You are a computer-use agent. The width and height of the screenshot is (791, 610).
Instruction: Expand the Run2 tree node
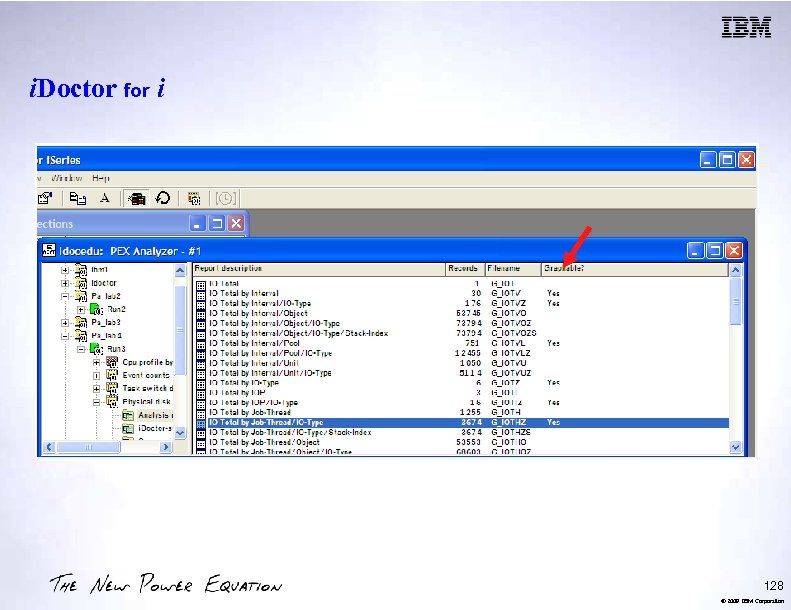pyautogui.click(x=81, y=309)
